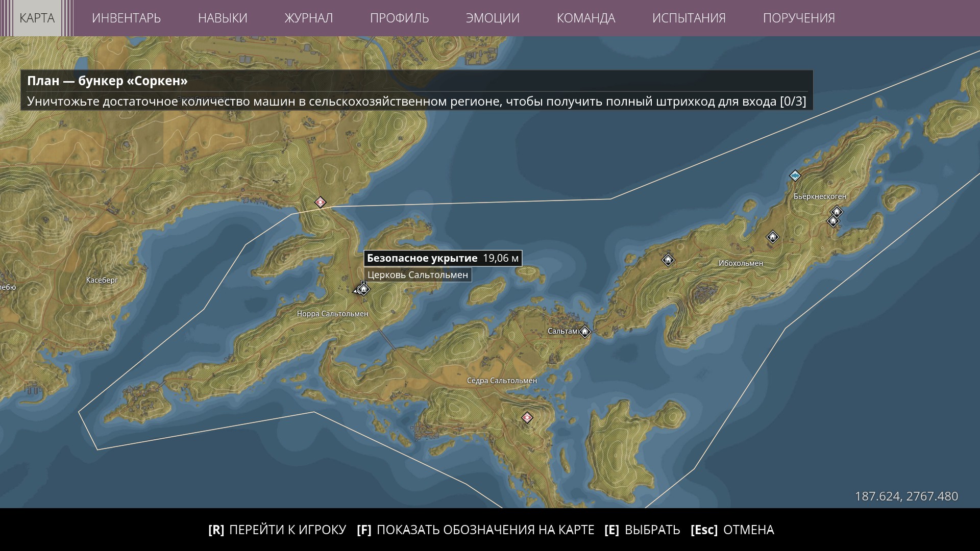This screenshot has width=980, height=551.
Task: Click the Бьёркнескоген map label
Action: [820, 196]
